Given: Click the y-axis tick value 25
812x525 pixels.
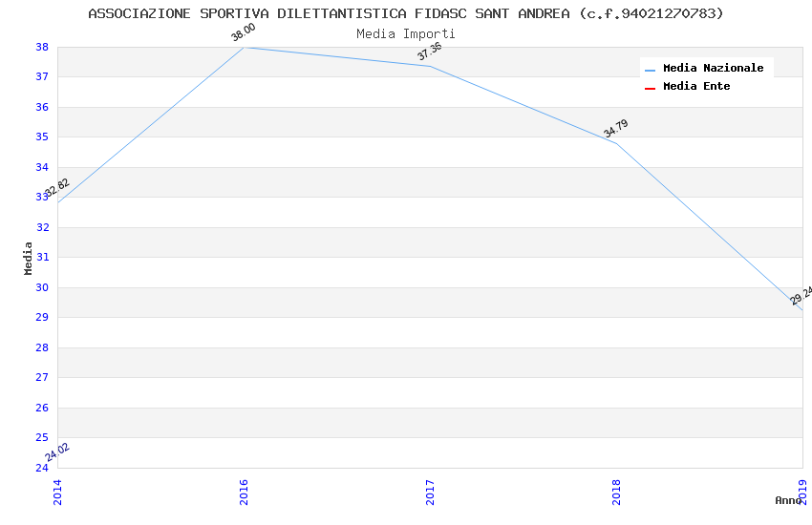Looking at the screenshot, I should [x=42, y=437].
